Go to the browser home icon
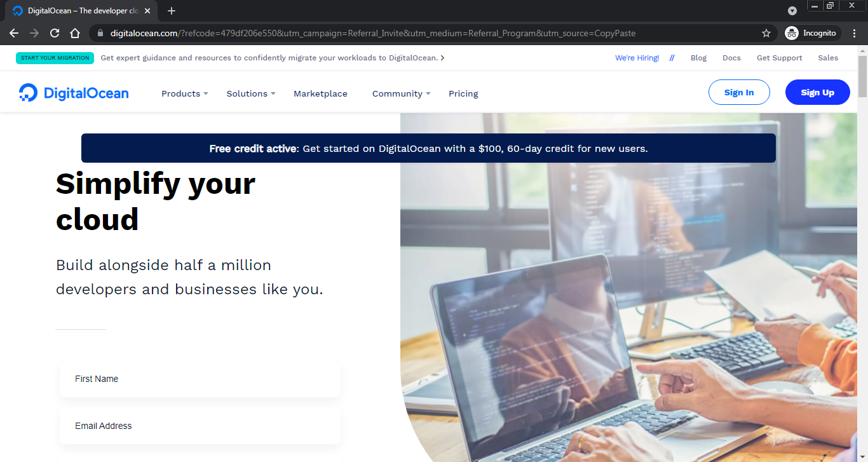 75,33
